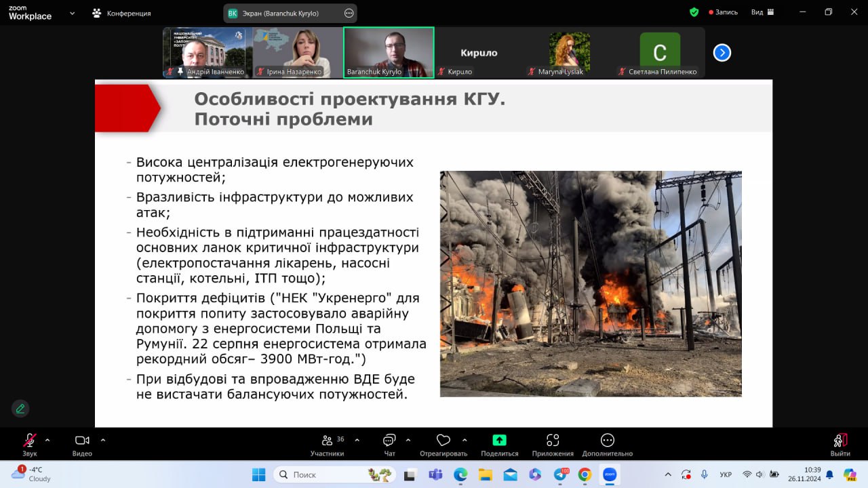Open the Конференция tab at top
Viewport: 868px width, 488px height.
tap(122, 13)
